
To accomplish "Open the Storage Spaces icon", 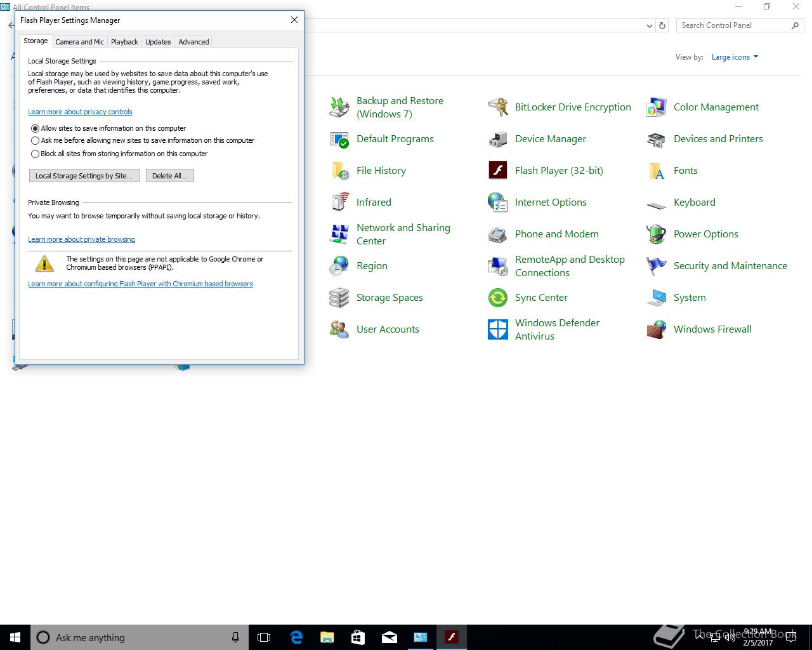I will [339, 298].
